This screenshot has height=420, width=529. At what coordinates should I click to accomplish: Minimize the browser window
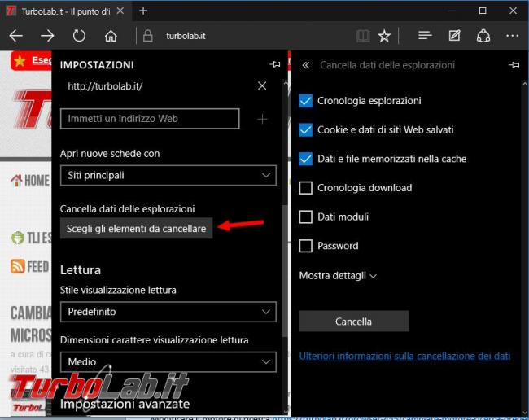click(x=452, y=11)
